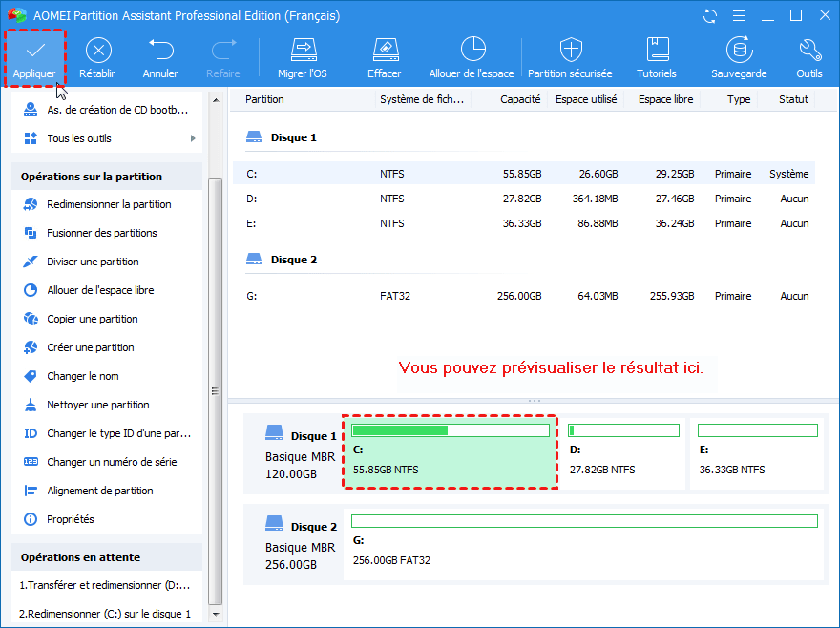Click the Opérations en attente header
The height and width of the screenshot is (628, 840).
[107, 557]
